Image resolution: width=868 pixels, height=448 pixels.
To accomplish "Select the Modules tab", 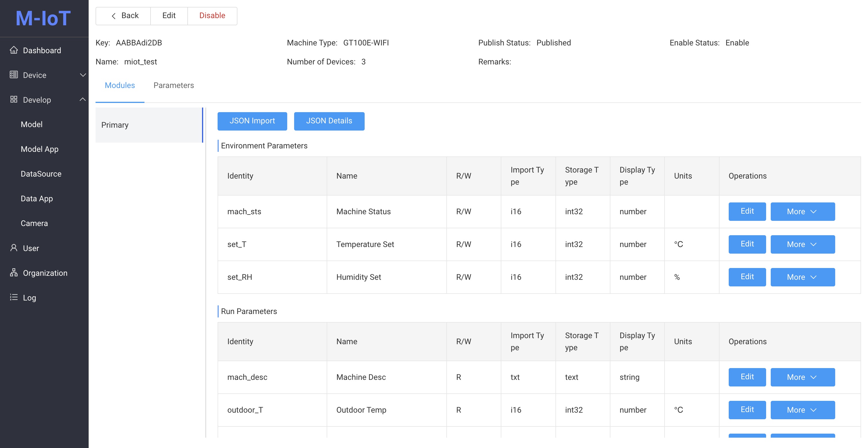I will pyautogui.click(x=120, y=85).
